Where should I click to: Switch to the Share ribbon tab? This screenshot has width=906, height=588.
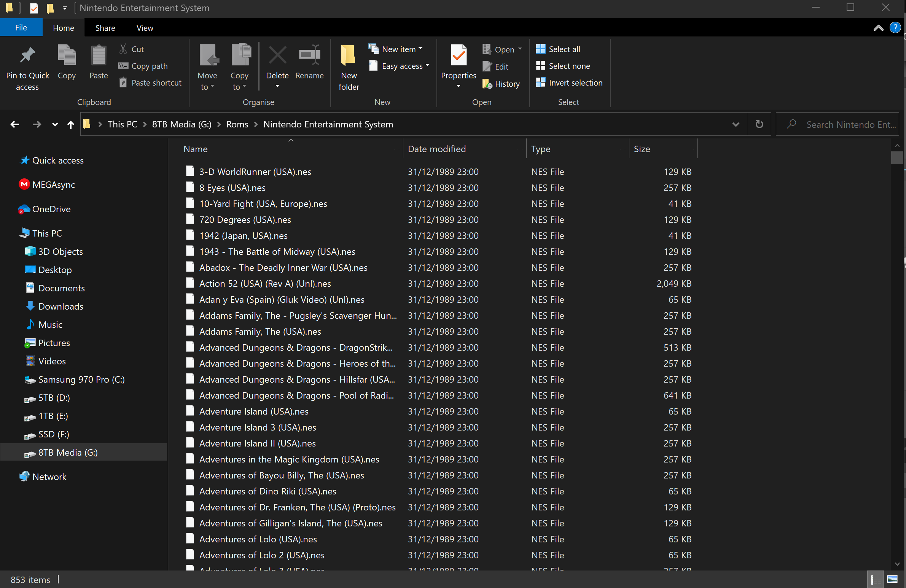(105, 28)
